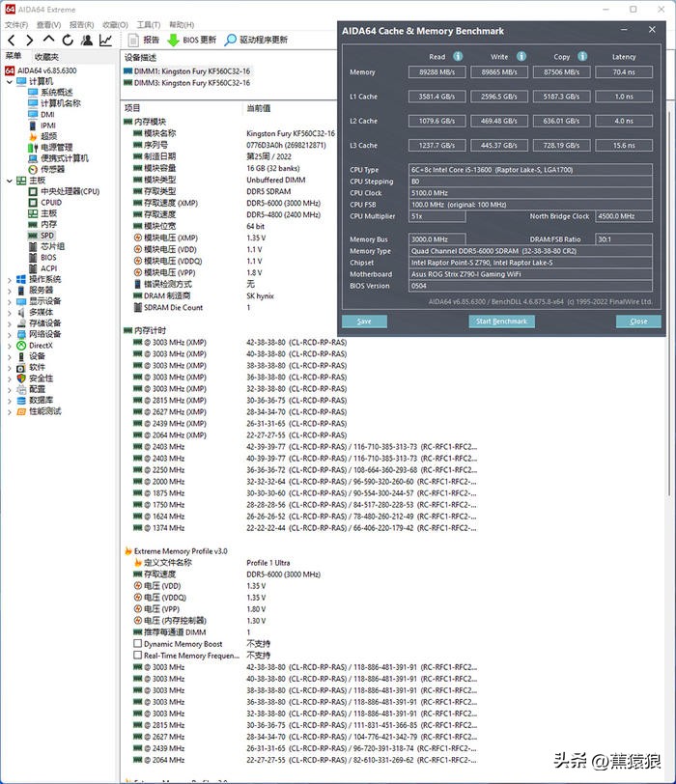This screenshot has width=676, height=784.
Task: Toggle the Real-Time Memory Frequency checkbox
Action: (x=137, y=656)
